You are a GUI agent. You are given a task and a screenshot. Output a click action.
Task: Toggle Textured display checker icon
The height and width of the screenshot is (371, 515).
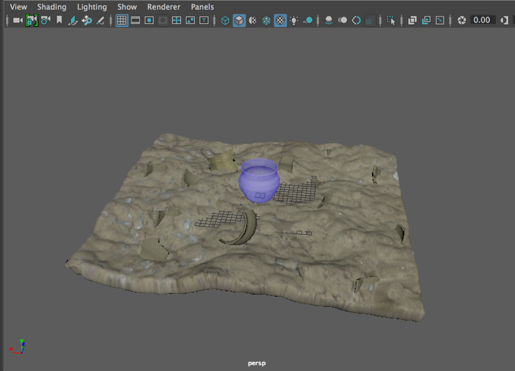tap(280, 20)
